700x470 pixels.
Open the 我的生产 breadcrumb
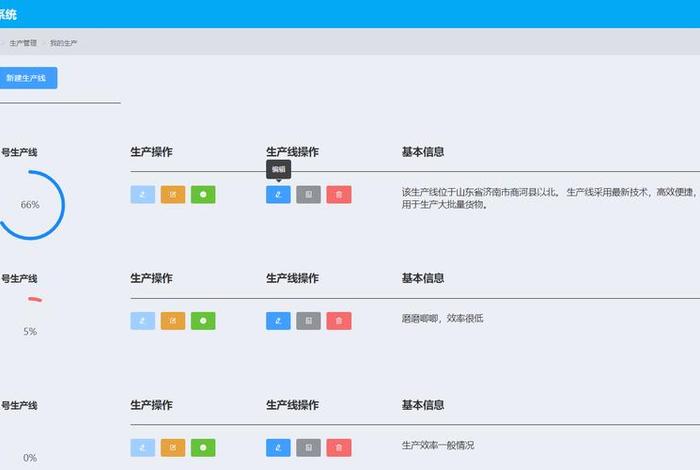point(63,43)
